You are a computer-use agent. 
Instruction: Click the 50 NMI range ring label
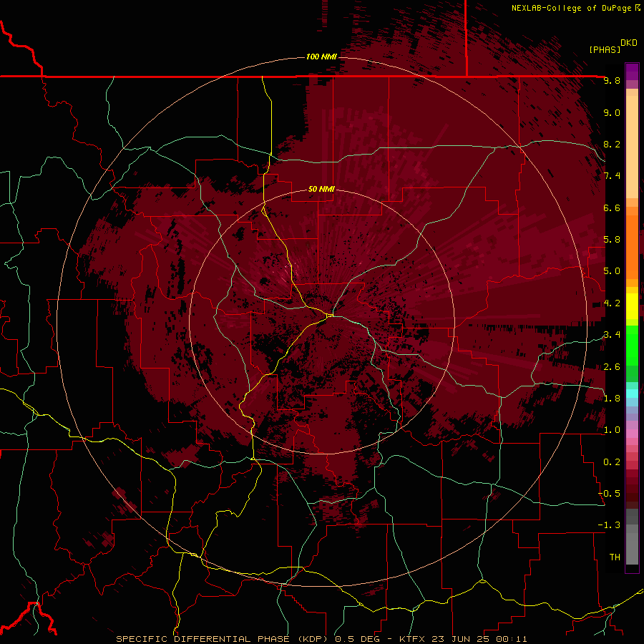click(x=321, y=189)
